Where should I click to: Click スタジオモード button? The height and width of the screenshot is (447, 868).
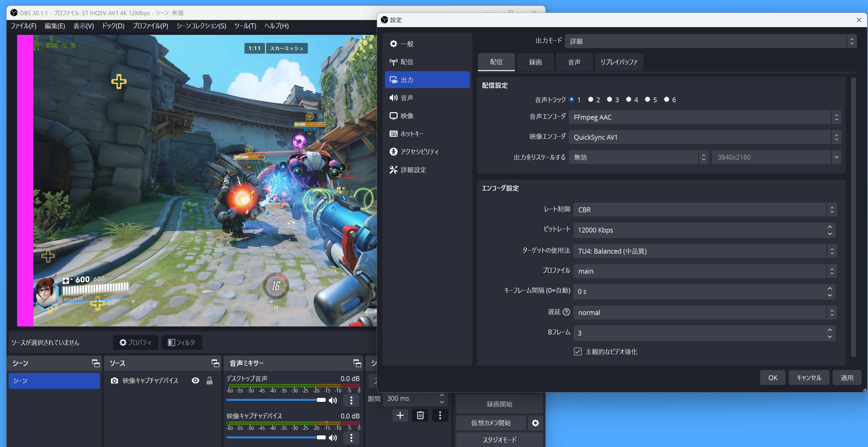pyautogui.click(x=500, y=440)
